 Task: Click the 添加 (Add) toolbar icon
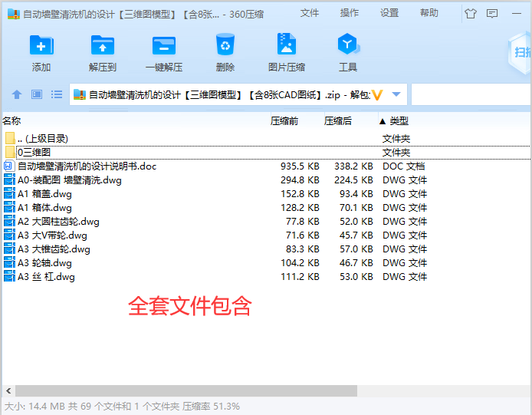[x=41, y=44]
